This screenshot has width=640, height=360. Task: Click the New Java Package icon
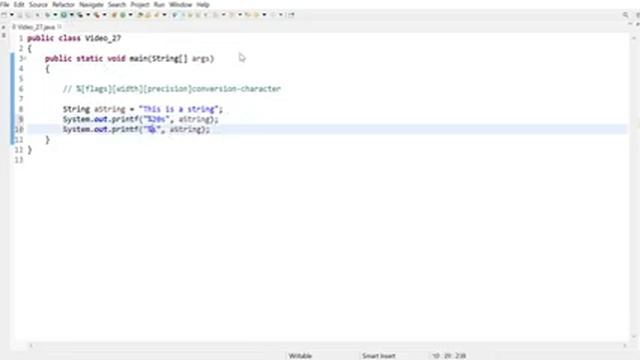(x=114, y=15)
